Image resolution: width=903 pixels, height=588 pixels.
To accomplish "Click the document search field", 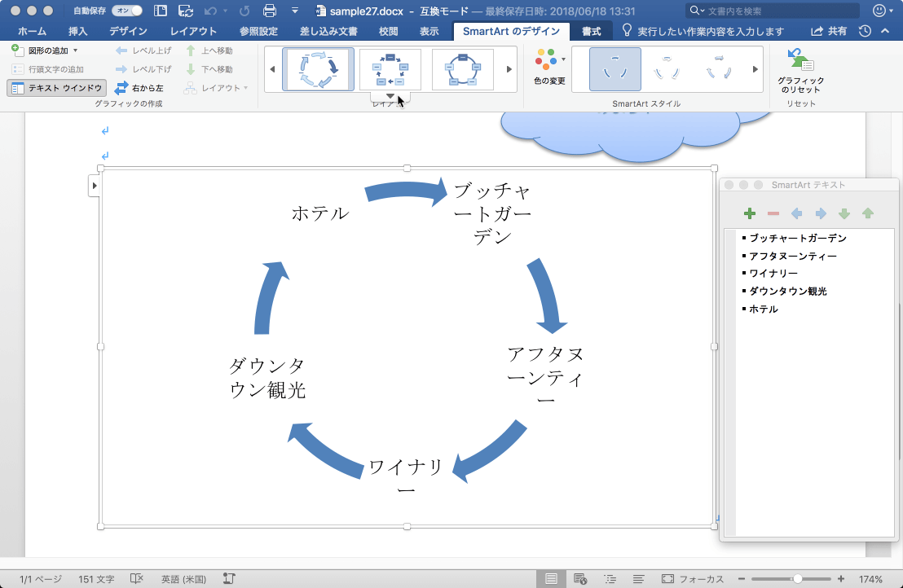I will (773, 11).
